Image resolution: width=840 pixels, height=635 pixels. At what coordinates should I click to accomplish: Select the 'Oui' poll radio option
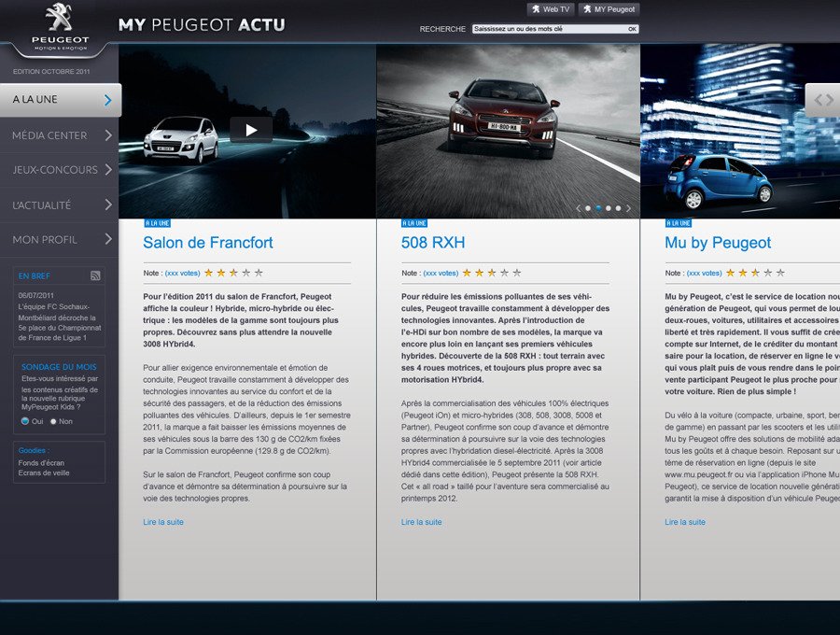[25, 421]
